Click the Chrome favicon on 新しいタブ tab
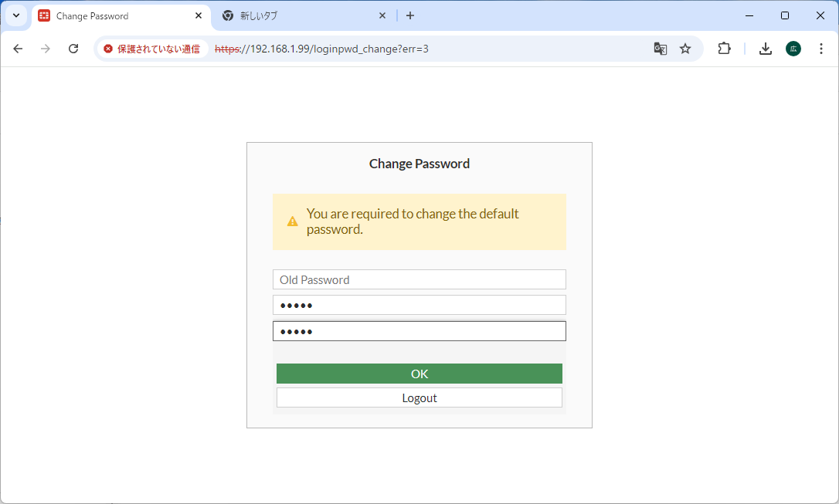839x504 pixels. [228, 15]
